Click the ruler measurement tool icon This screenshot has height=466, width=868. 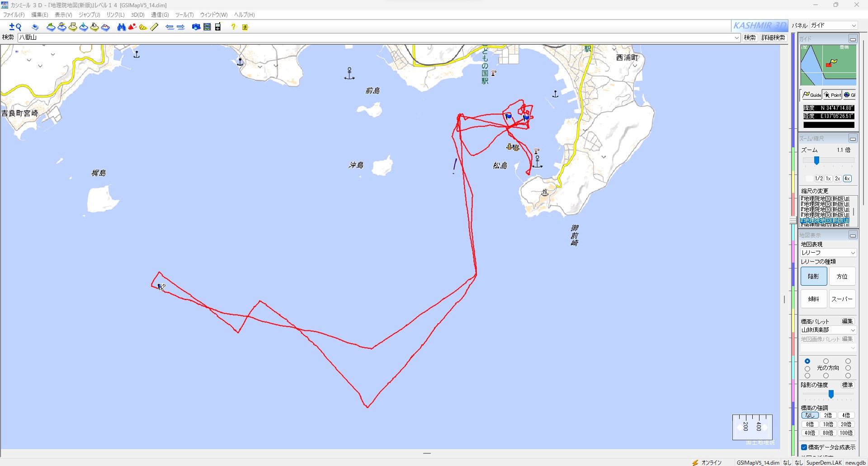(154, 27)
